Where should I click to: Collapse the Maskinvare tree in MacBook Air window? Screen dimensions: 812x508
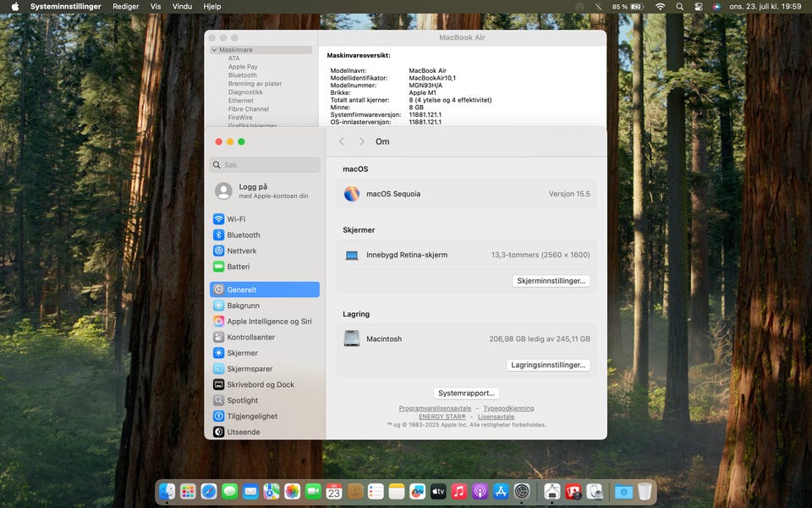coord(214,50)
